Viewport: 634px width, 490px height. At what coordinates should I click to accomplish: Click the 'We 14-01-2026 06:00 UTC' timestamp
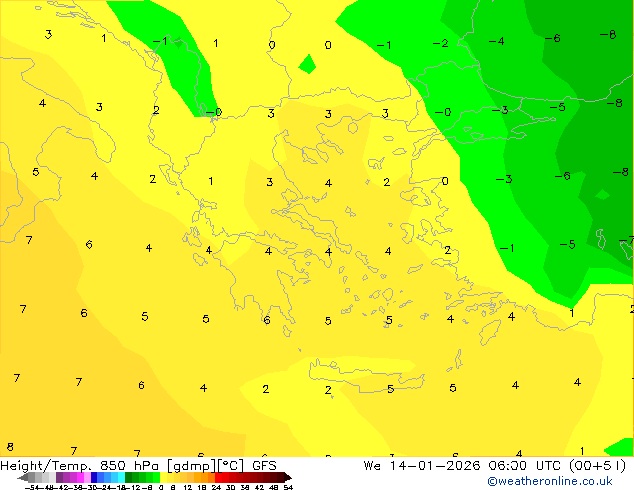tap(464, 466)
